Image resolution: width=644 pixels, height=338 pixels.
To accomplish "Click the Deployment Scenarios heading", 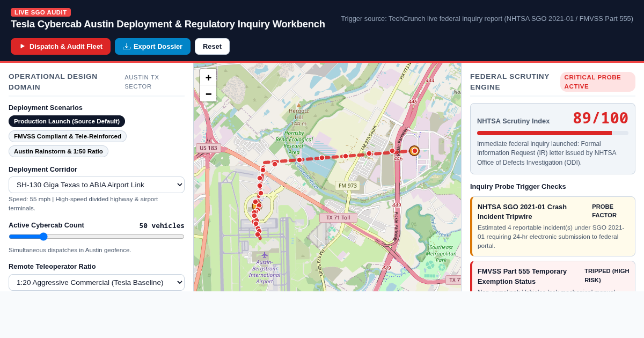I will pyautogui.click(x=46, y=107).
